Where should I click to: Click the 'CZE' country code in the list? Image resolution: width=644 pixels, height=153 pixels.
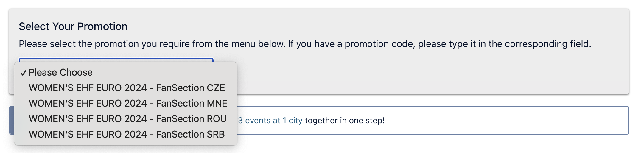coord(216,88)
